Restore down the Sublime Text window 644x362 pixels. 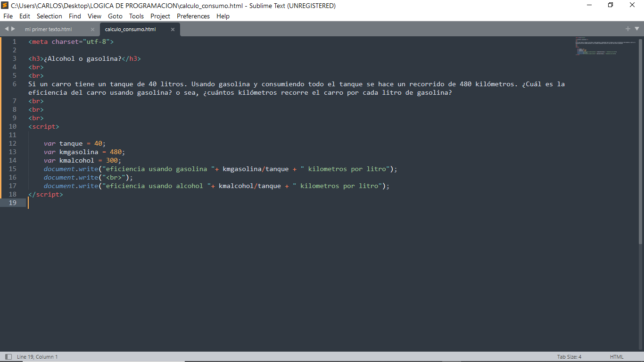tap(611, 5)
